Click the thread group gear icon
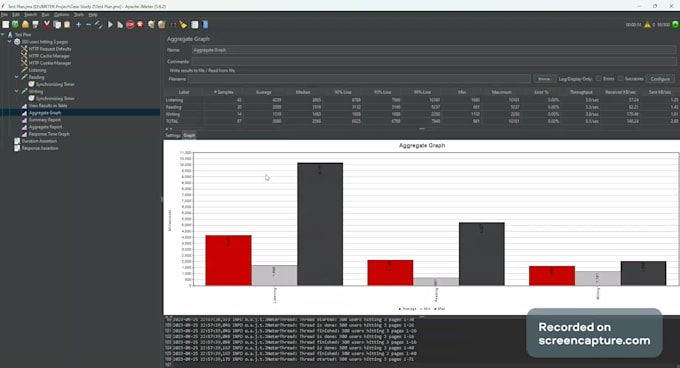 pos(17,42)
